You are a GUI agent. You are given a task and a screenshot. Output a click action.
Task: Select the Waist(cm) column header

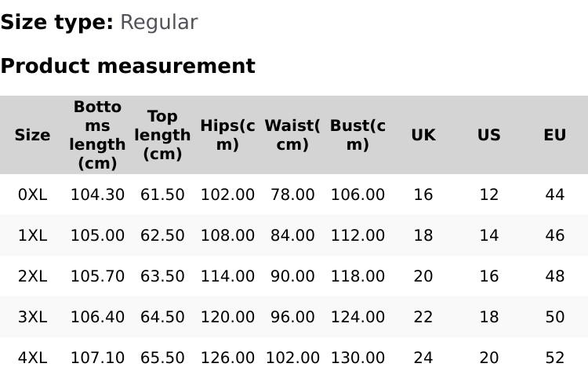(292, 135)
